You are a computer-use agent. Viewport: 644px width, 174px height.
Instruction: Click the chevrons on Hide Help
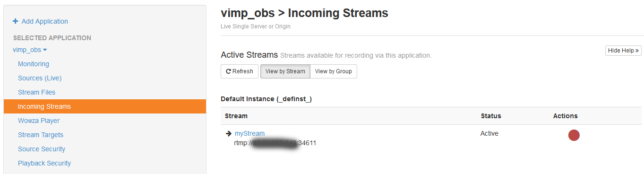(637, 51)
